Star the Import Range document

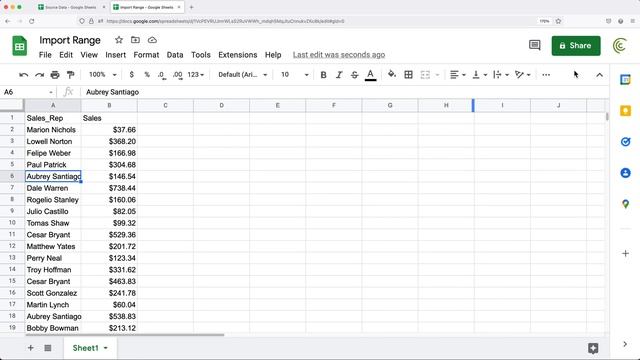119,40
